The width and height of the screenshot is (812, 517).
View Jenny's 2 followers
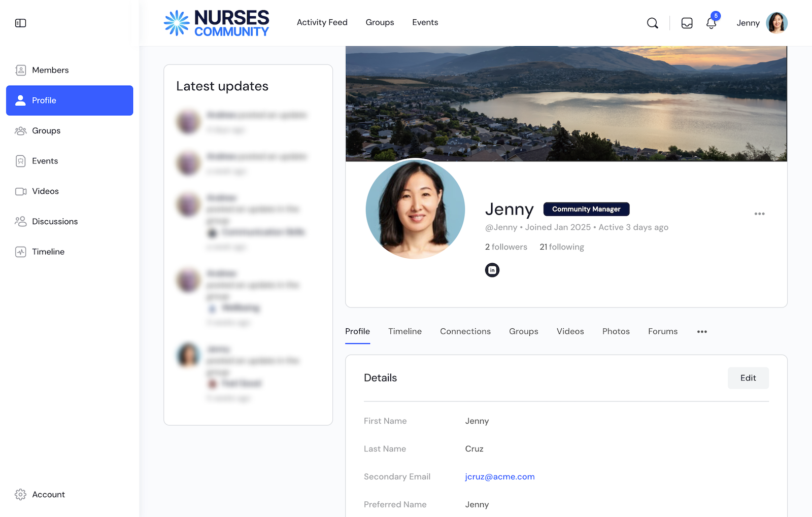[506, 247]
